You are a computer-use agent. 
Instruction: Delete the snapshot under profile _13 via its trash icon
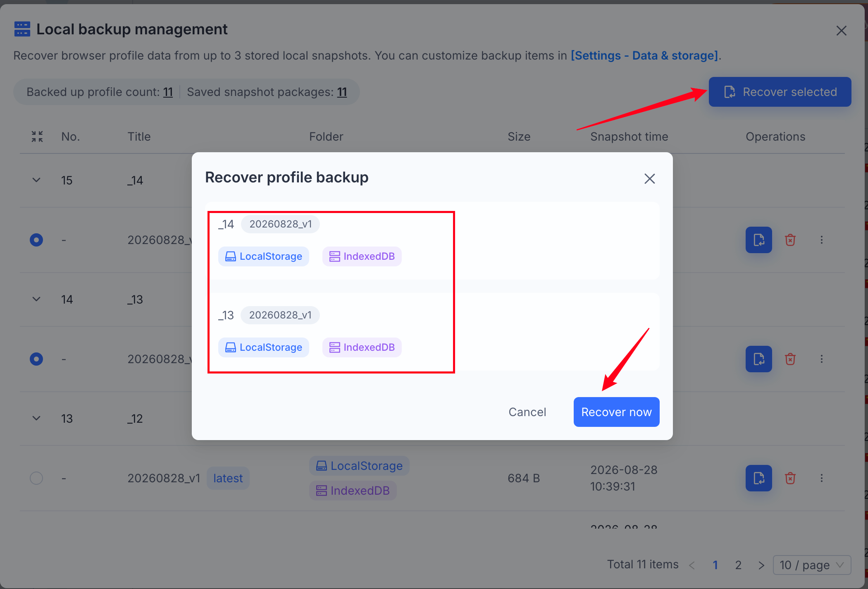tap(790, 359)
